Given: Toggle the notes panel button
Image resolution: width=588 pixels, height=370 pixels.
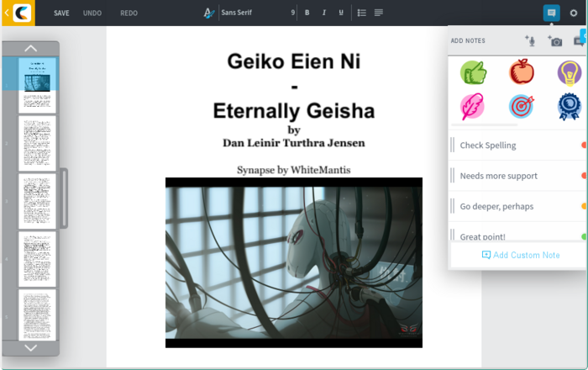Looking at the screenshot, I should pos(551,13).
